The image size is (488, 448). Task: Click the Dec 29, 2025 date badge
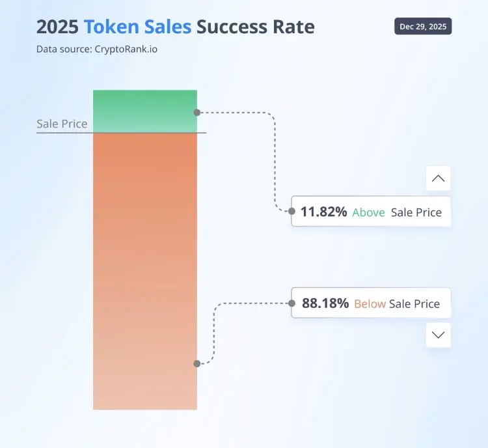pyautogui.click(x=423, y=27)
